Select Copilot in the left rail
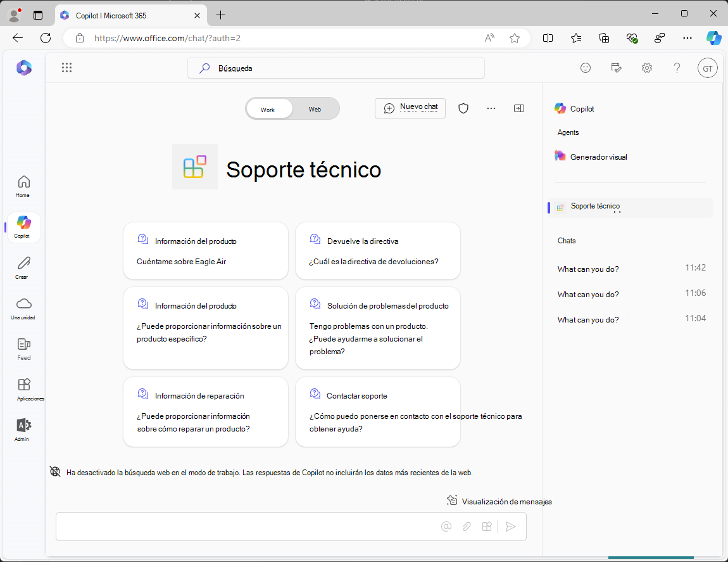 [23, 227]
